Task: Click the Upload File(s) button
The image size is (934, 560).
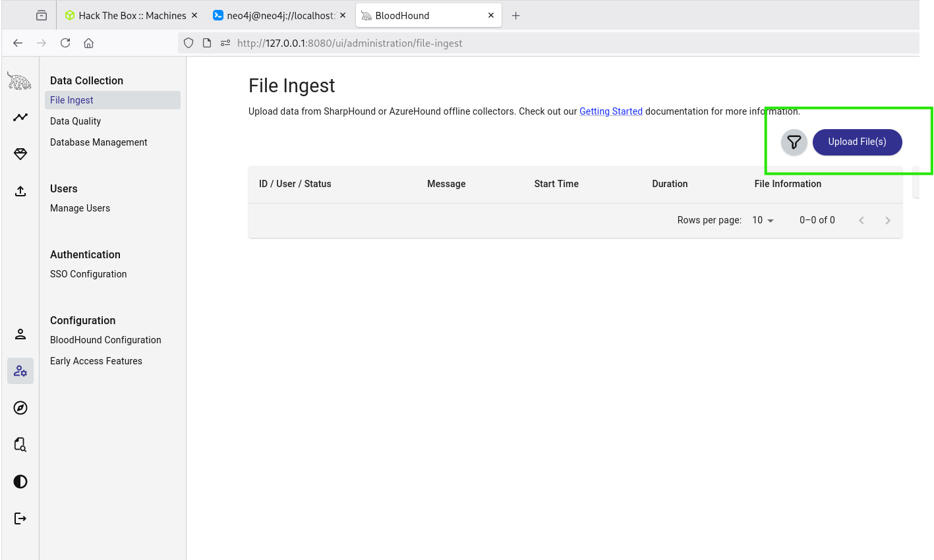Action: coord(857,142)
